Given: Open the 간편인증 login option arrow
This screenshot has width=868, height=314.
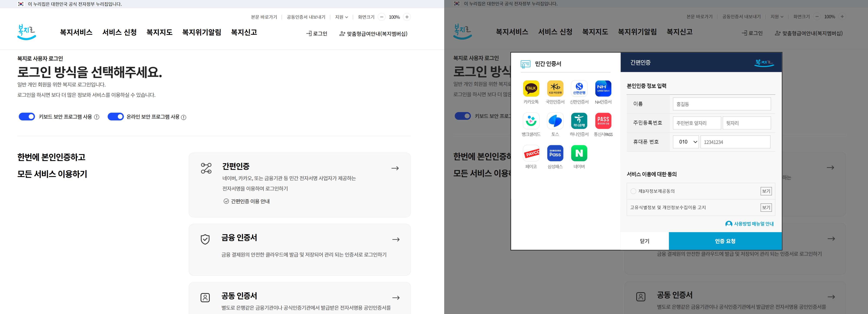Looking at the screenshot, I should tap(395, 168).
